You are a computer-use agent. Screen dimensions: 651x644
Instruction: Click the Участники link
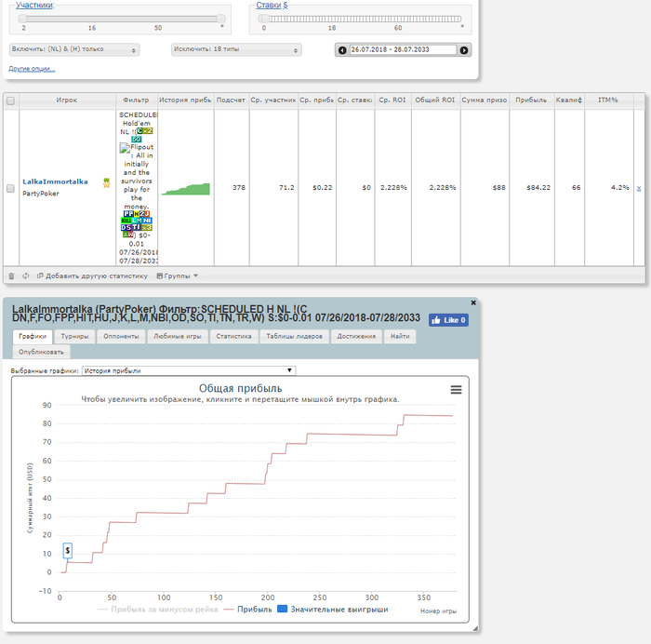pos(35,5)
